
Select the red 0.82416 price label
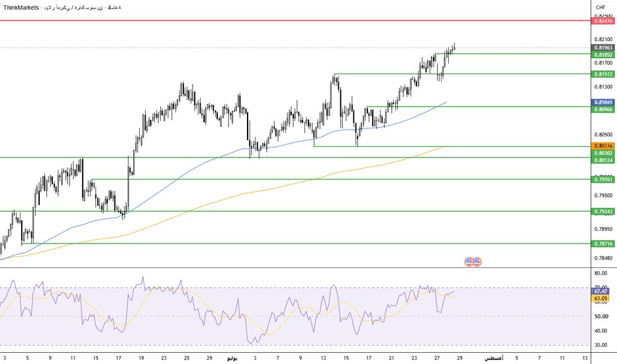coord(603,21)
